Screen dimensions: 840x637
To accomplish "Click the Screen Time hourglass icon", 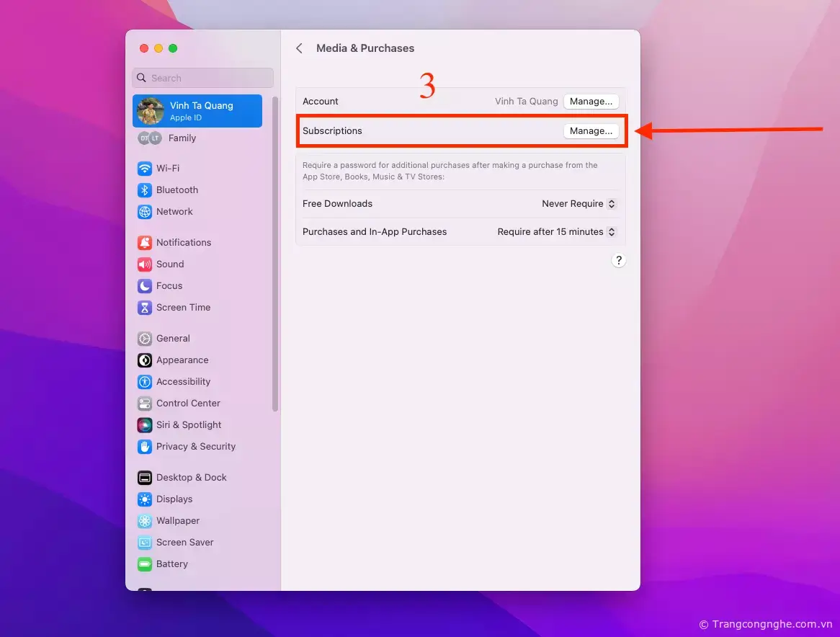I will click(145, 308).
